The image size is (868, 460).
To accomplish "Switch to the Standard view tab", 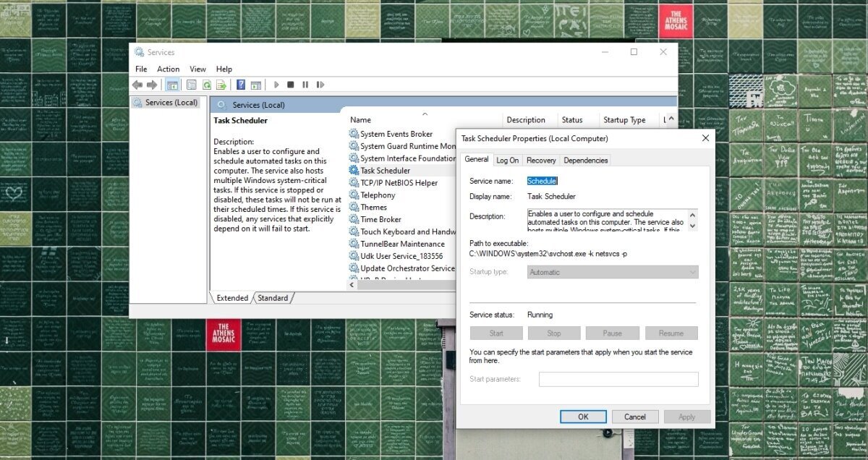I will [273, 297].
